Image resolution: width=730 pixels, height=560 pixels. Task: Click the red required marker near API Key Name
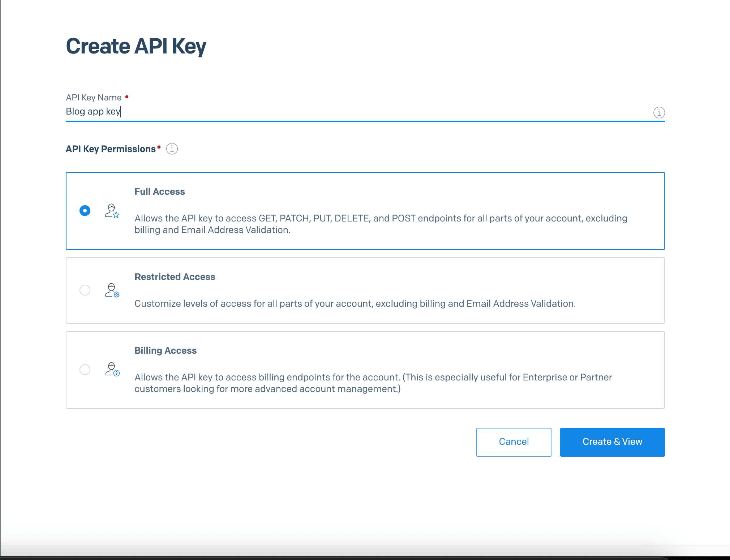click(x=127, y=96)
